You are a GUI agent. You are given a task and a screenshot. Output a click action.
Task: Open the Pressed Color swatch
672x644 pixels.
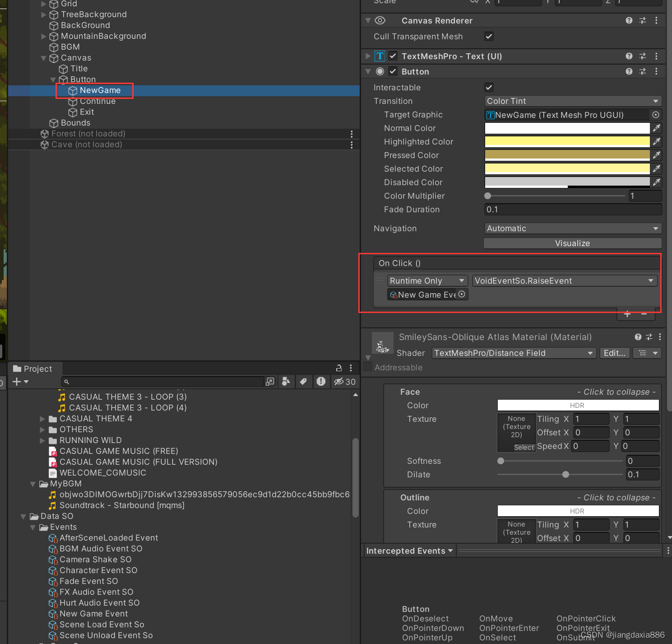point(567,155)
